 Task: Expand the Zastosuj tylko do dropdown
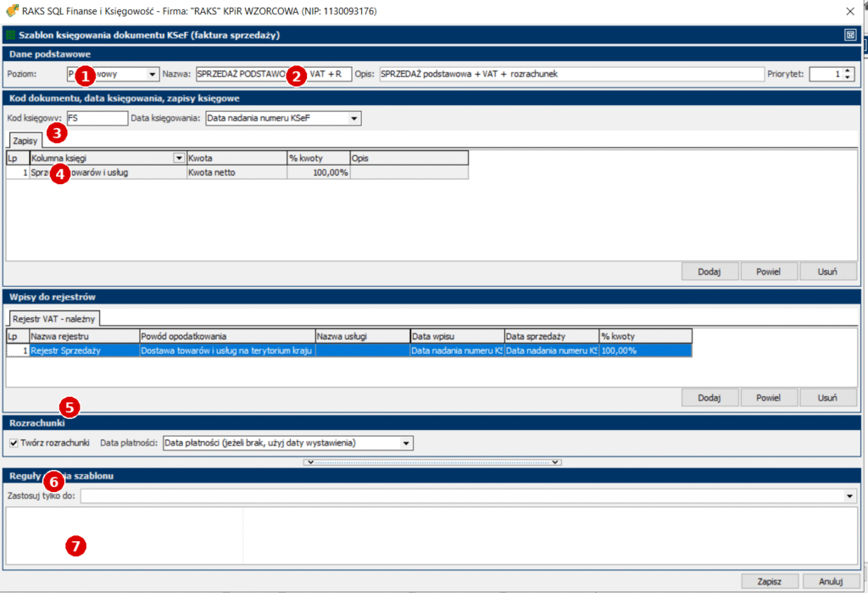(850, 495)
